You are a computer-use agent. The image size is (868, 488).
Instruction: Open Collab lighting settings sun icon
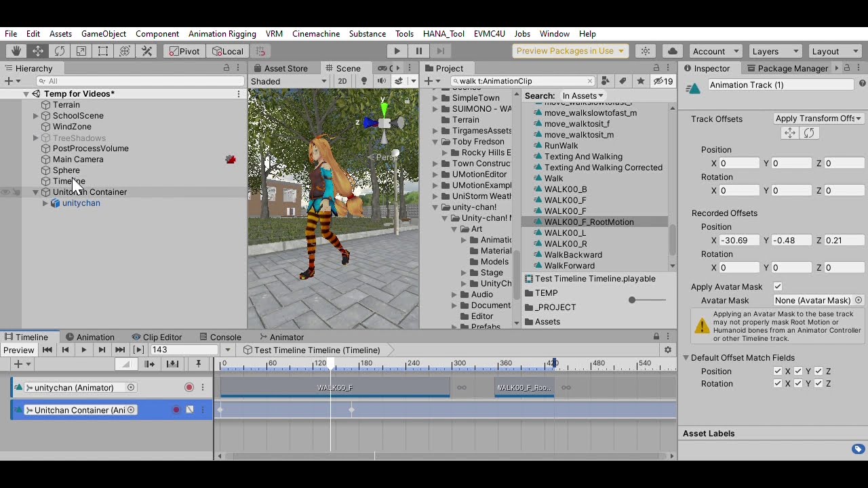pos(646,51)
